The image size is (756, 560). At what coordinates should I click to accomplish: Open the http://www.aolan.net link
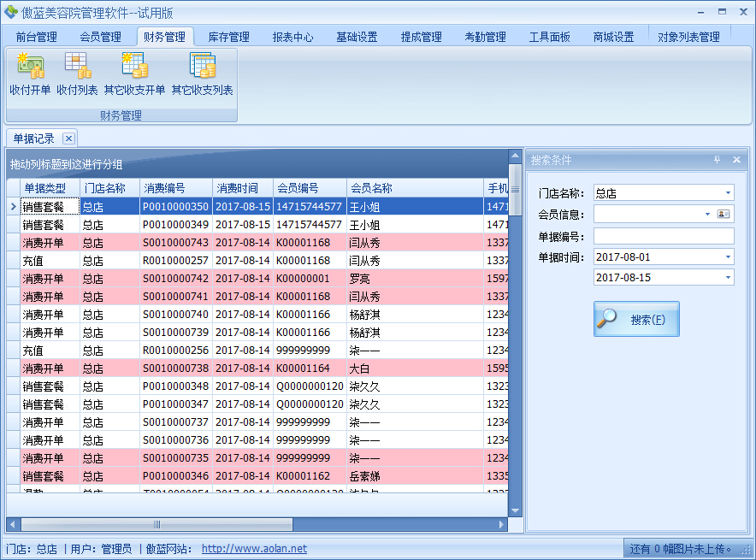point(254,549)
